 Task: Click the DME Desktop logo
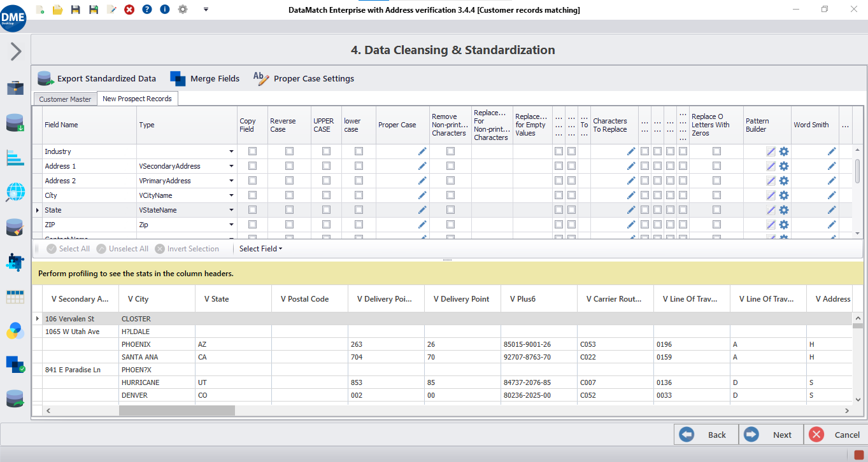13,18
